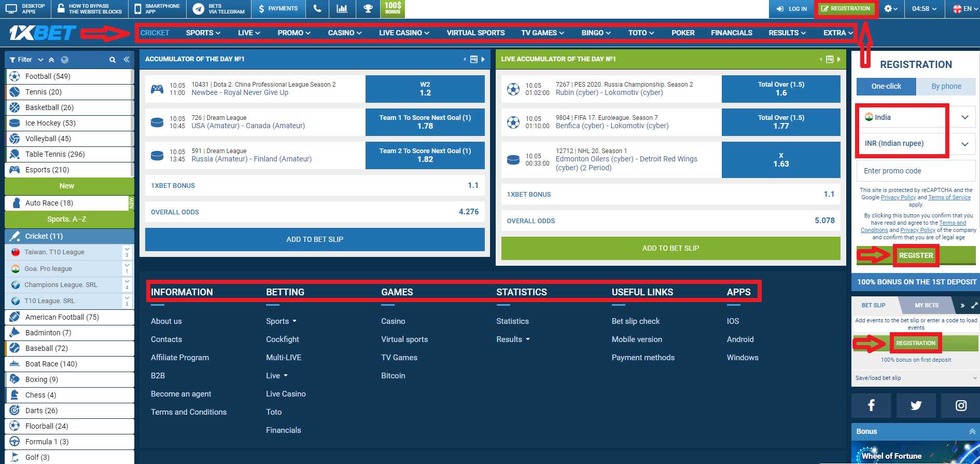Open the VIRTUAL SPORTS menu item
The height and width of the screenshot is (464, 980).
click(x=475, y=33)
